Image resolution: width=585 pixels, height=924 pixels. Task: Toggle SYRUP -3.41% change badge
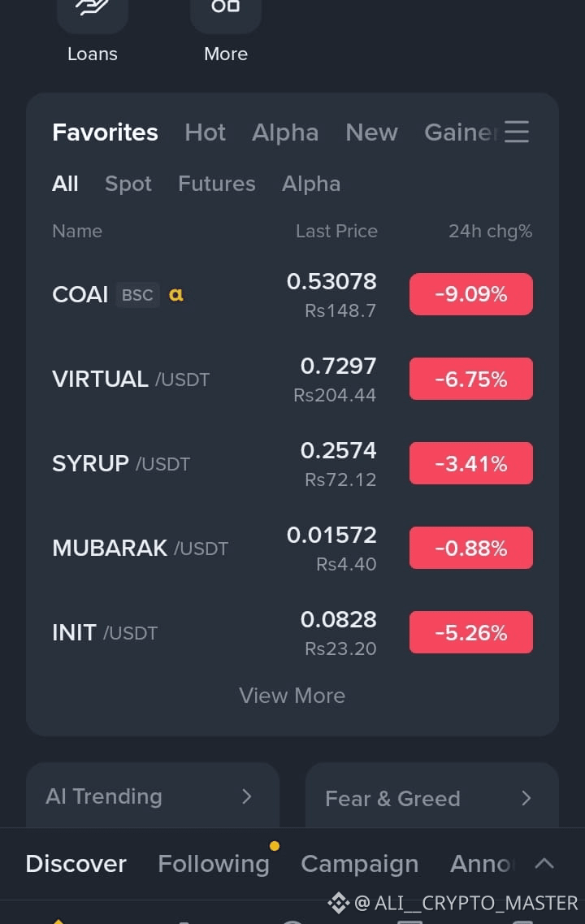[x=470, y=463]
